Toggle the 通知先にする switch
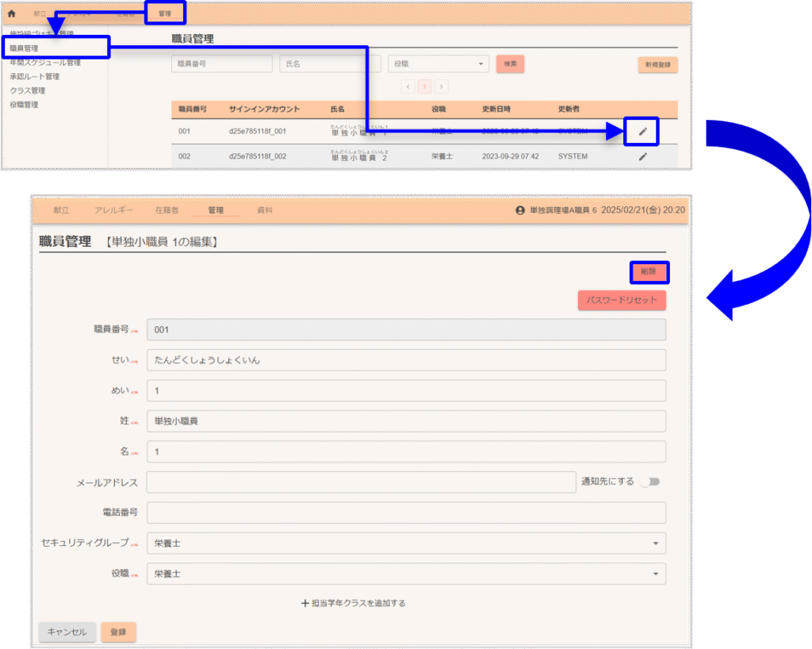 (650, 482)
